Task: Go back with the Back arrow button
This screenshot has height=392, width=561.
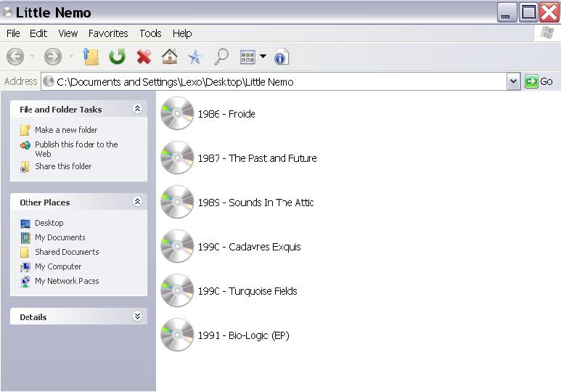Action: pyautogui.click(x=15, y=57)
